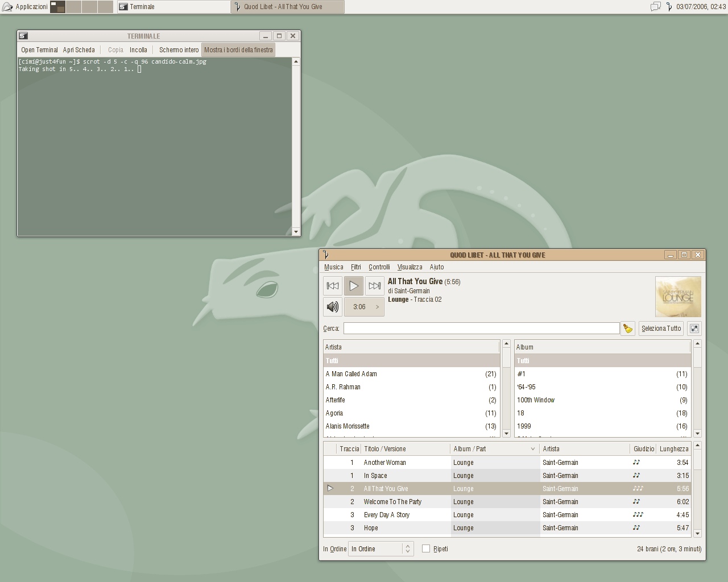Click rating notes for Another Woman
The width and height of the screenshot is (728, 582).
[x=636, y=463]
